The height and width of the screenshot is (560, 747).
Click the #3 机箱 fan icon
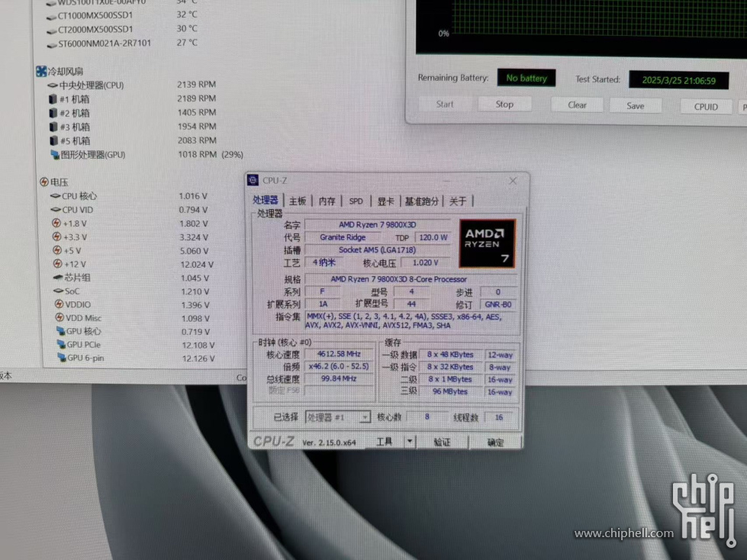(53, 127)
